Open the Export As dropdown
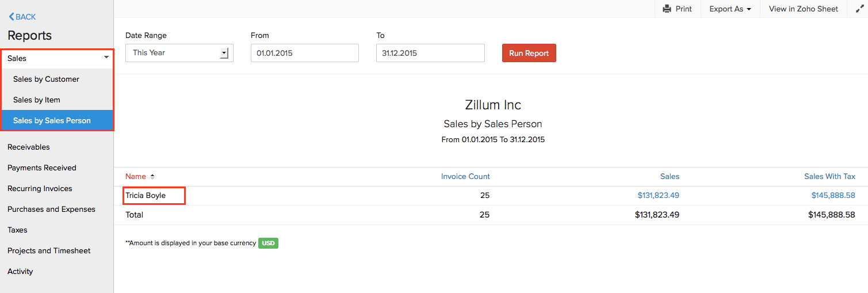 pos(730,9)
